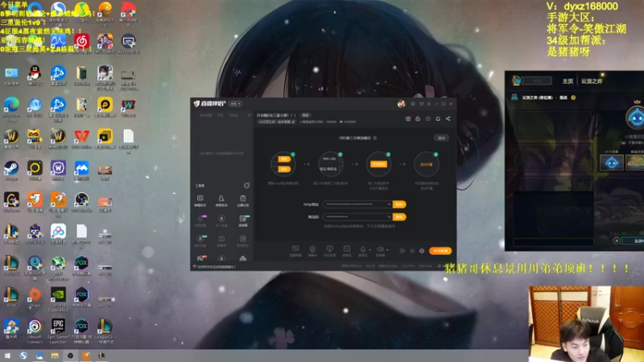Click the toolbox refresh circle icon

pos(246,186)
